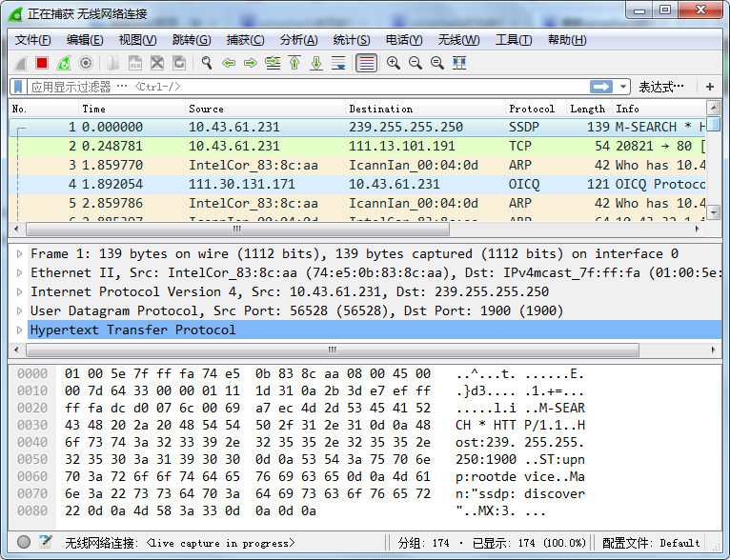
Task: Expand Hypertext Transfer Protocol node
Action: coord(19,330)
